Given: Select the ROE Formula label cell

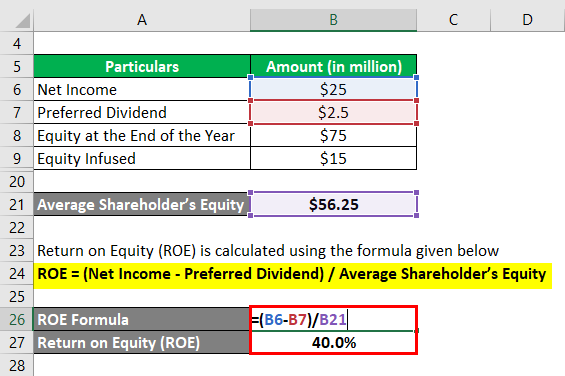Looking at the screenshot, I should coord(142,320).
